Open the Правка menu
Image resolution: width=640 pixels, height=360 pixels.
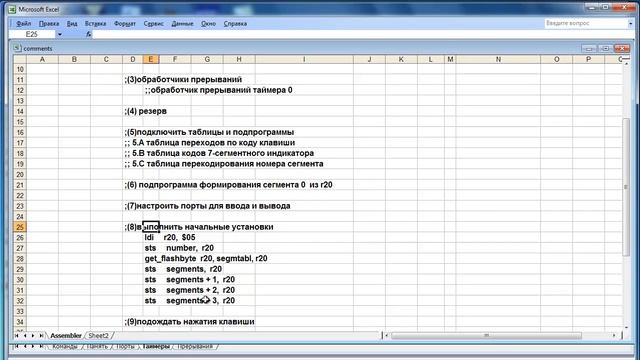point(49,24)
